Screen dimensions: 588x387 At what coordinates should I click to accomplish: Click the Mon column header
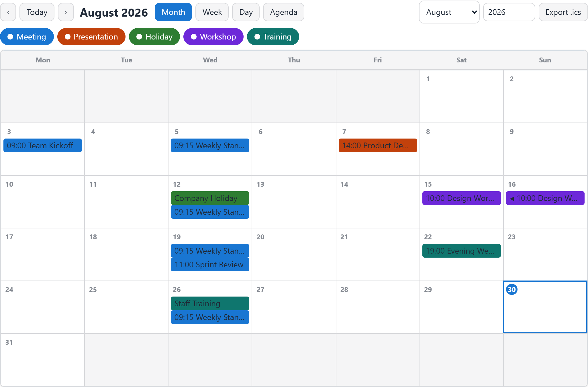point(43,60)
